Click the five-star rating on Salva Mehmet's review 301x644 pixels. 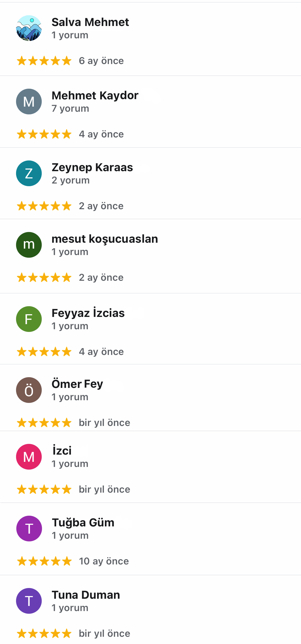(x=44, y=61)
